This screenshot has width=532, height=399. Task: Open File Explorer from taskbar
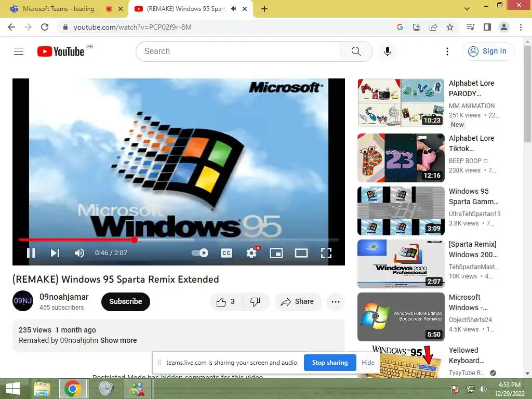tap(42, 389)
